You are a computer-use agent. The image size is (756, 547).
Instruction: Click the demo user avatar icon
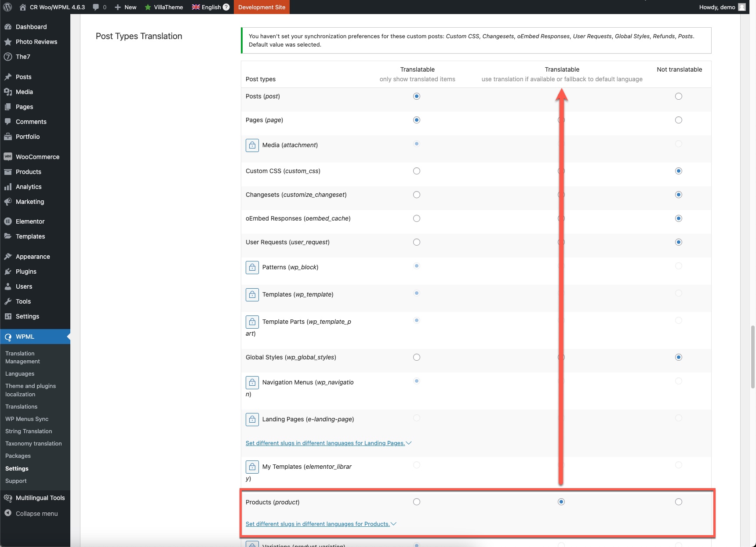[x=742, y=7]
